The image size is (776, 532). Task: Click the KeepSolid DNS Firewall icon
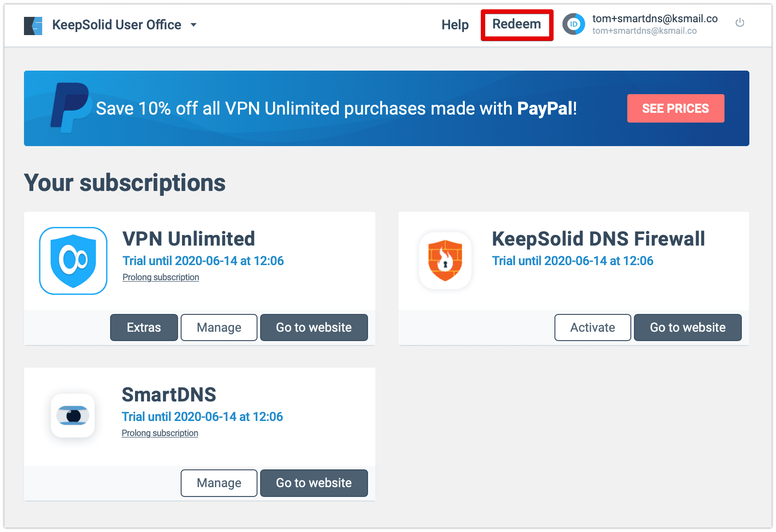pos(445,261)
